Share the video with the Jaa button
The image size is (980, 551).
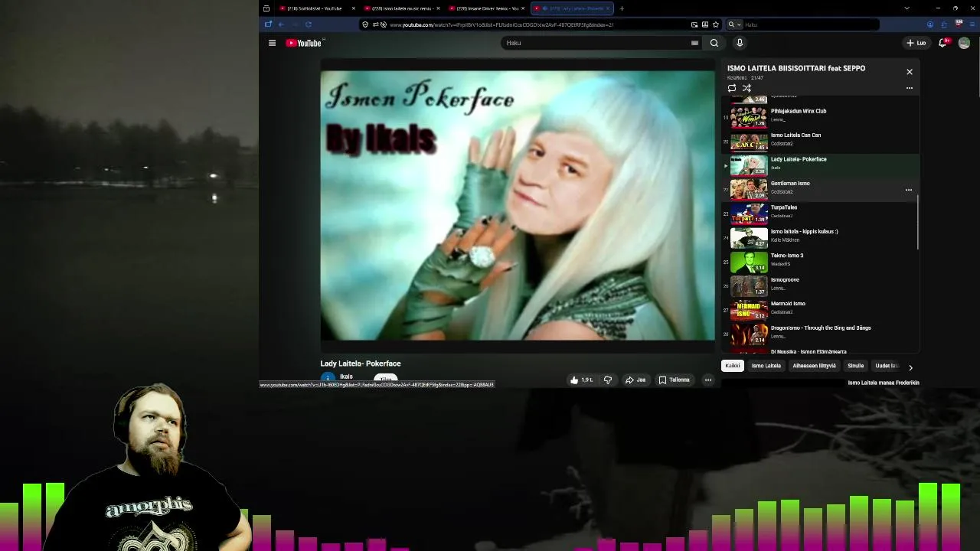pyautogui.click(x=635, y=380)
